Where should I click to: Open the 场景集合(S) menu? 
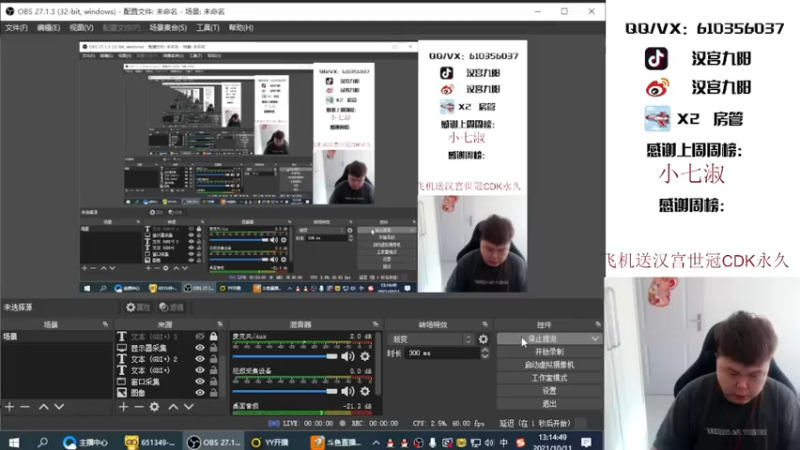[168, 28]
